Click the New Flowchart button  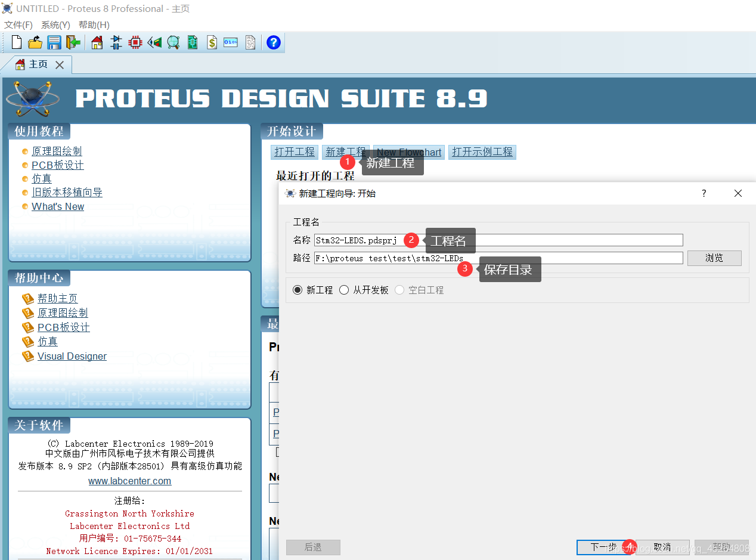[409, 152]
